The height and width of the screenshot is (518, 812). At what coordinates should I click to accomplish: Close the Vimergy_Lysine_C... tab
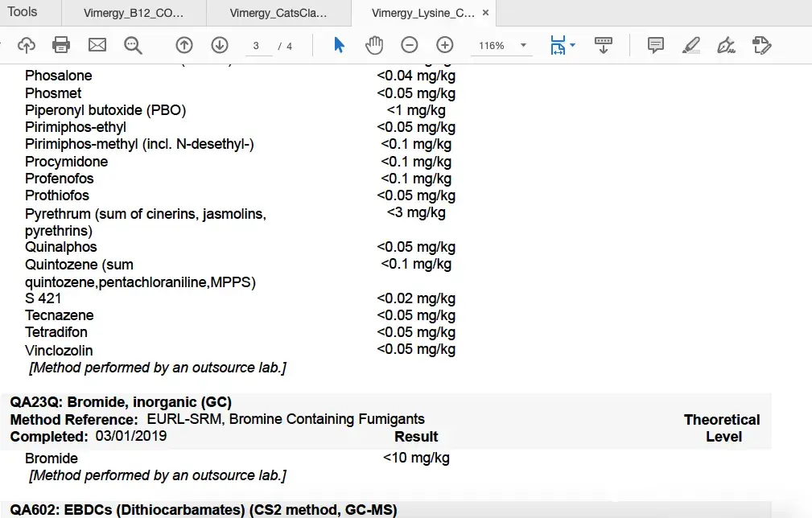pyautogui.click(x=485, y=13)
